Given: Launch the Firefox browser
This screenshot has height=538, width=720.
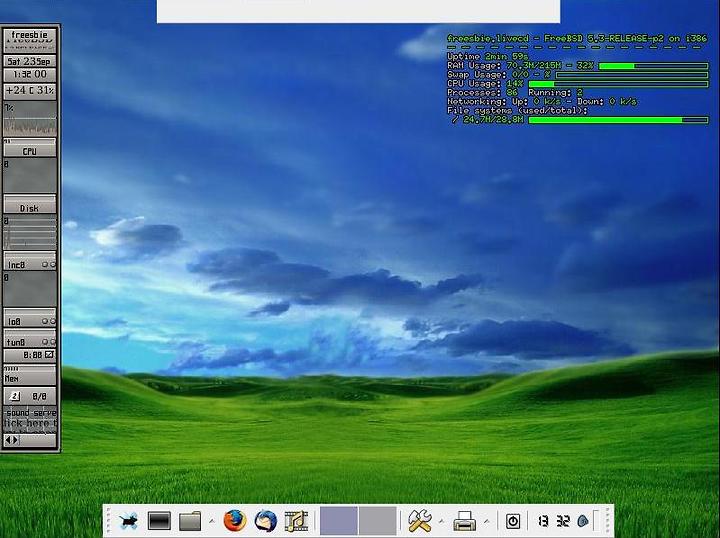Looking at the screenshot, I should tap(235, 521).
